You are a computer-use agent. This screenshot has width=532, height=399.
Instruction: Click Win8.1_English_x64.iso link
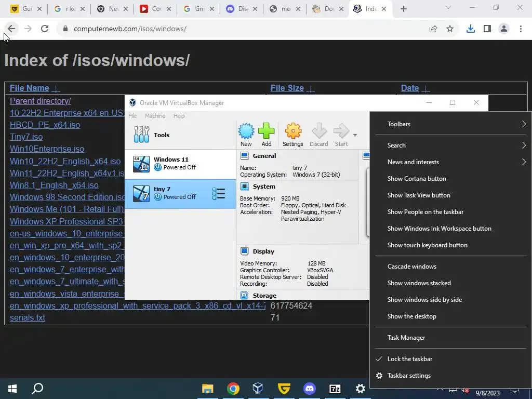[x=54, y=185]
